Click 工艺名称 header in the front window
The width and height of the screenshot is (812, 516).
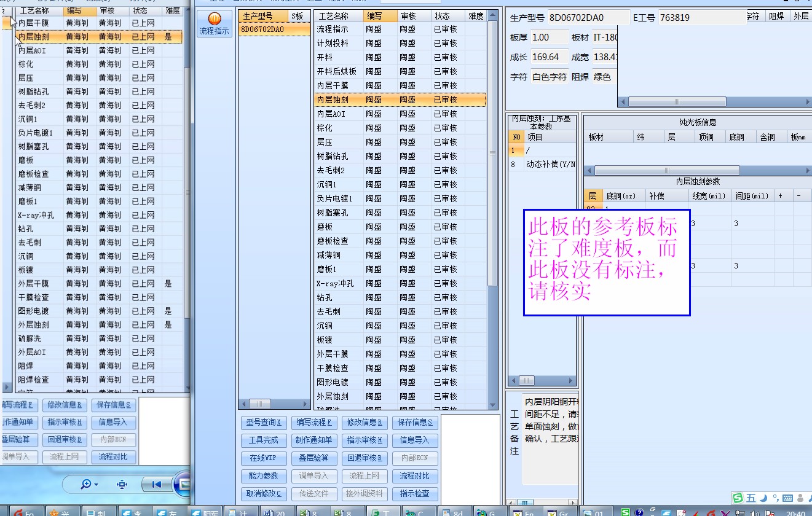pos(338,16)
